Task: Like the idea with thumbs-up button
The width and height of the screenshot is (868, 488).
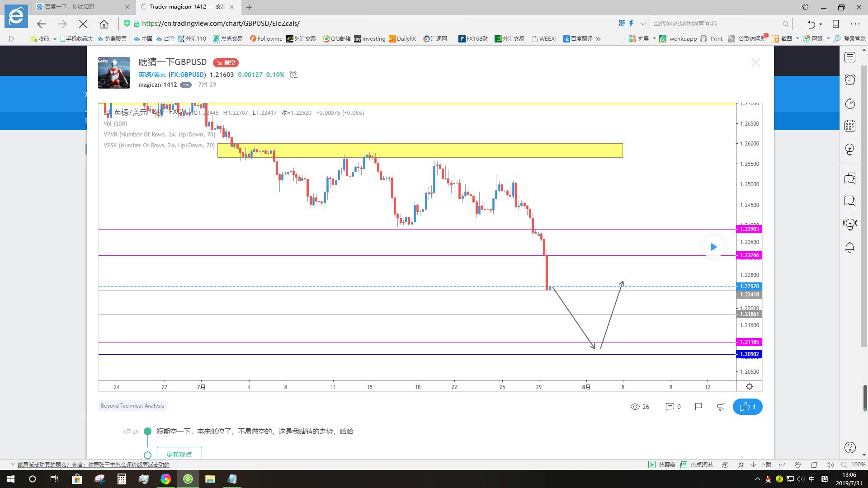Action: click(x=747, y=407)
